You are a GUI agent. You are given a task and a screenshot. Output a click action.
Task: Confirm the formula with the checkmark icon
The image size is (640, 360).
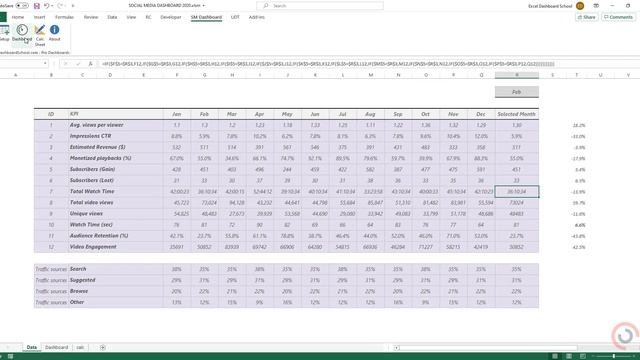78,64
